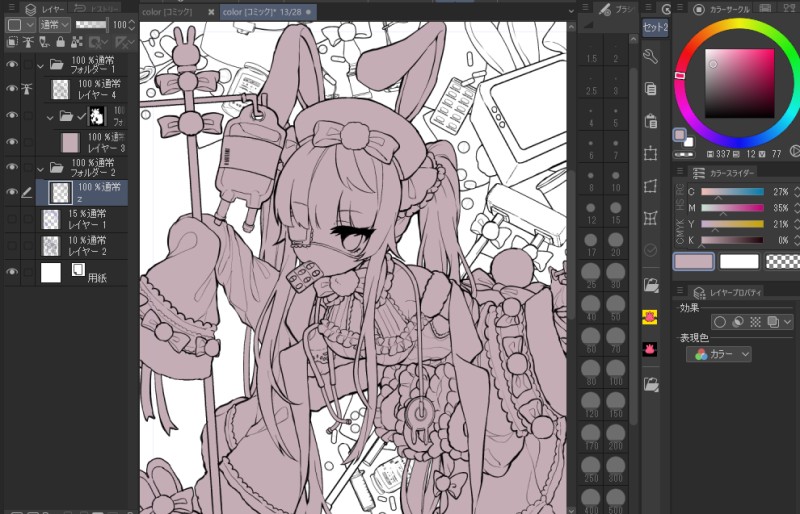The image size is (800, 514).
Task: Click the layer color effect icon
Action: click(773, 322)
